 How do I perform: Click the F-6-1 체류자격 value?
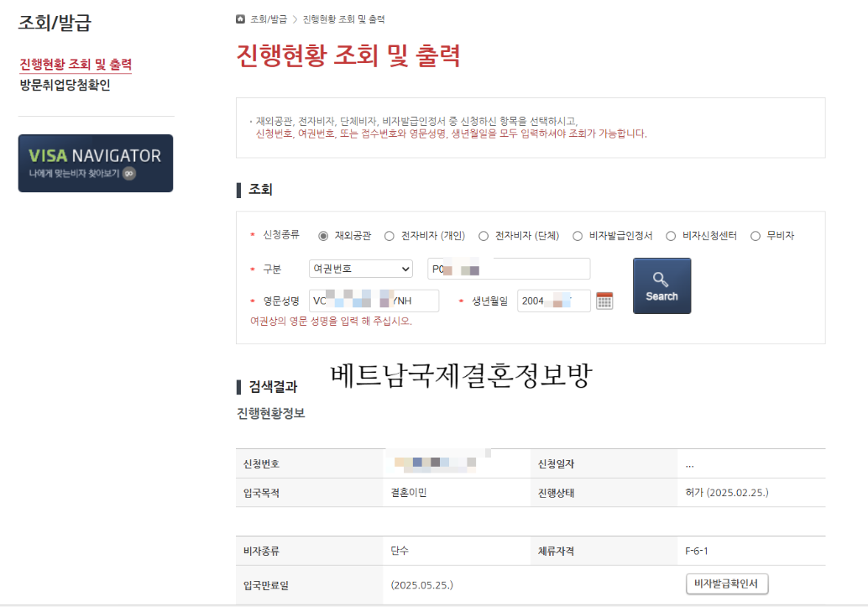pos(697,551)
